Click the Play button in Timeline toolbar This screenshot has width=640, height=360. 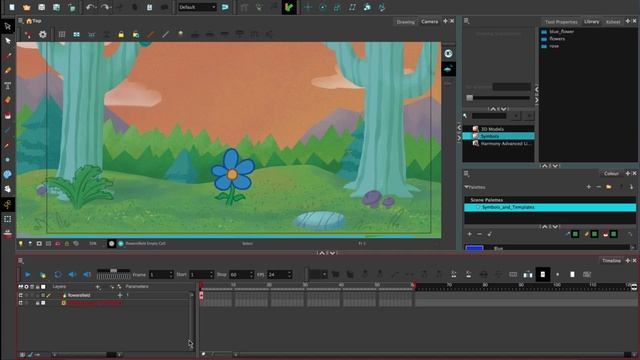pyautogui.click(x=28, y=275)
